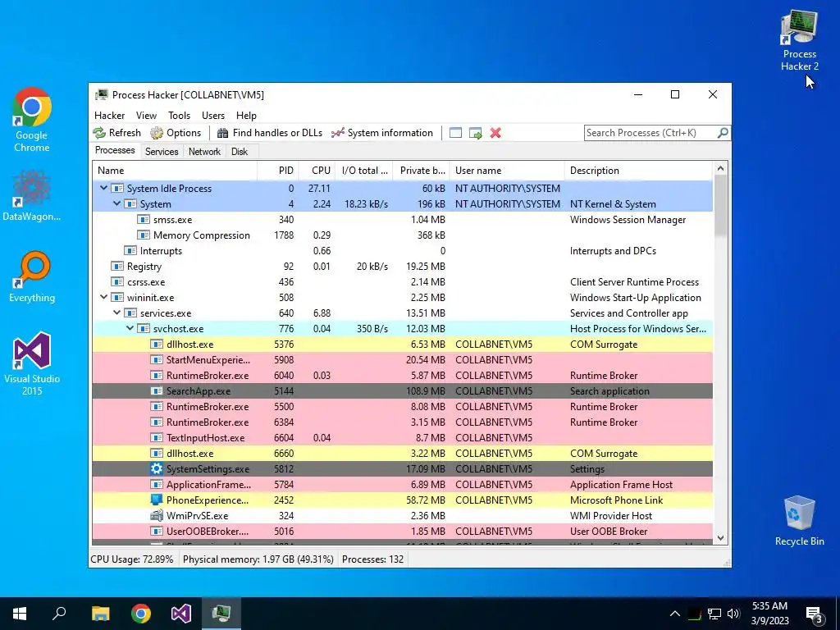The image size is (840, 630).
Task: Click the taskbar search magnifier
Action: (59, 614)
